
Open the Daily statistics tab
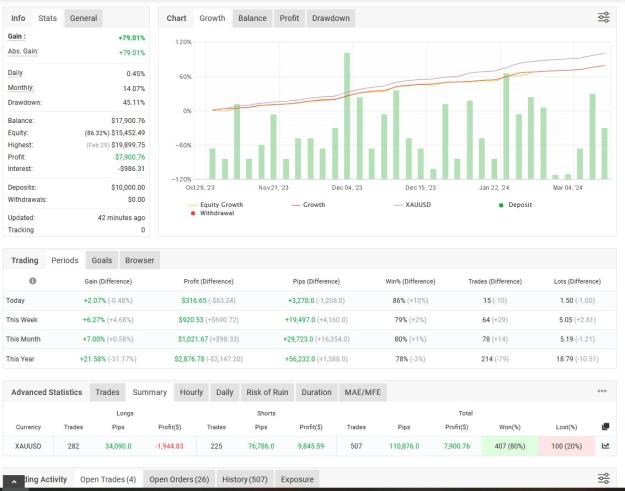(x=224, y=392)
